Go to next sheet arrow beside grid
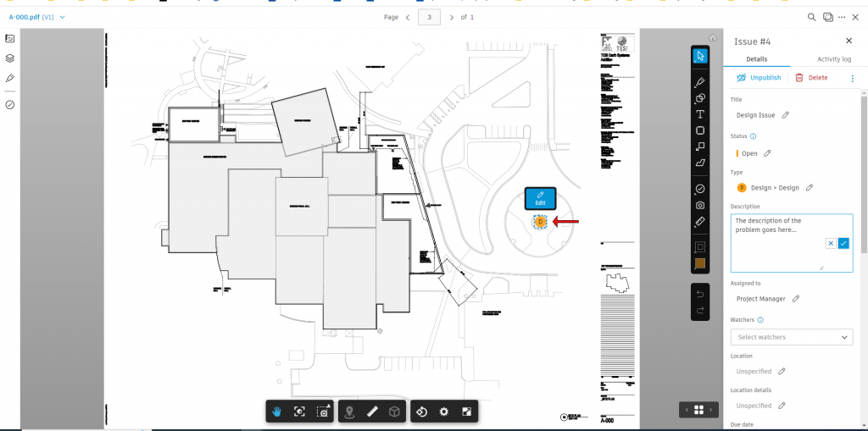The height and width of the screenshot is (431, 868). (x=711, y=410)
